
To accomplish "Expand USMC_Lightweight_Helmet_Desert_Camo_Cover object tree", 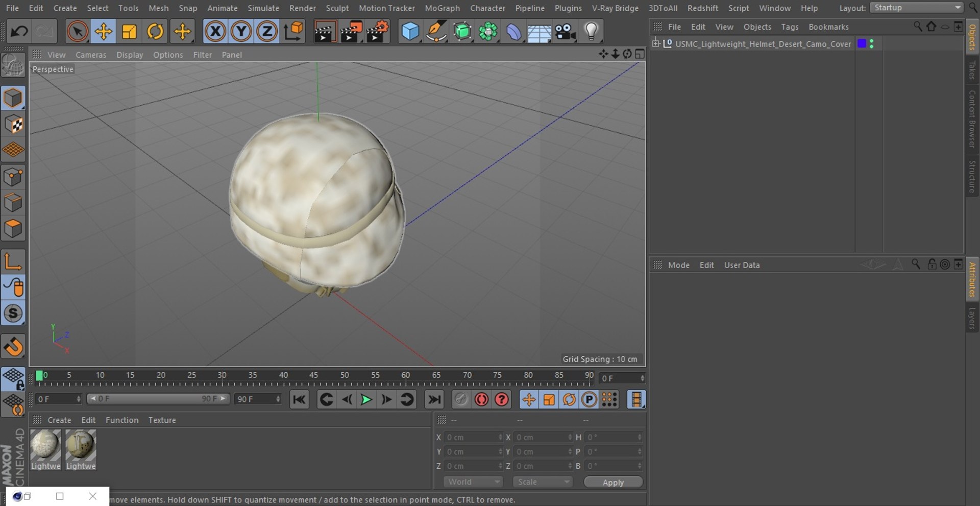I will click(656, 43).
